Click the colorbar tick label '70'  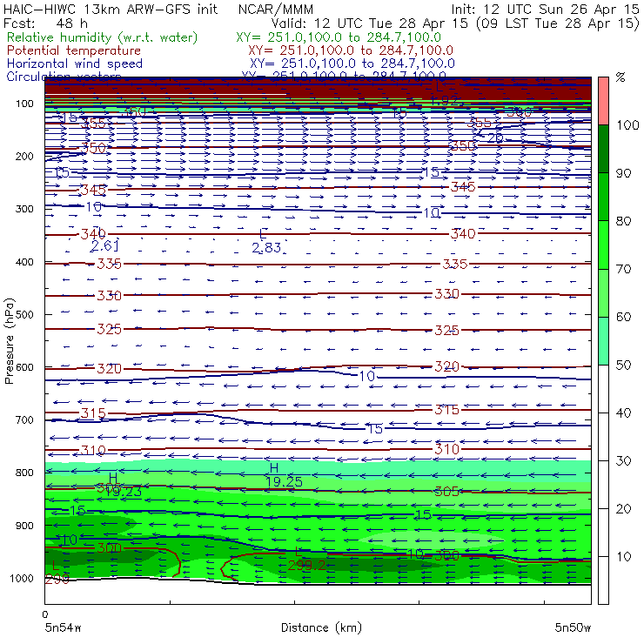tap(623, 269)
